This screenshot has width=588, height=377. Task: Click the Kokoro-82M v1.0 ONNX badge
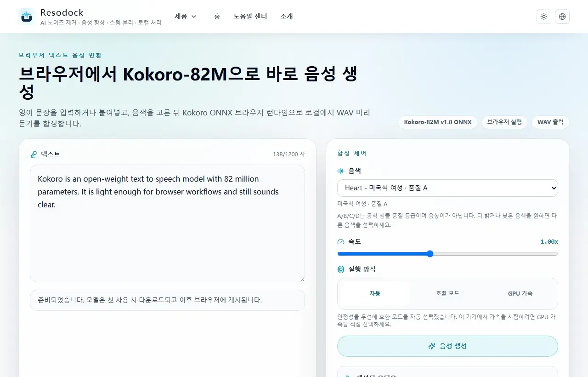pos(438,122)
